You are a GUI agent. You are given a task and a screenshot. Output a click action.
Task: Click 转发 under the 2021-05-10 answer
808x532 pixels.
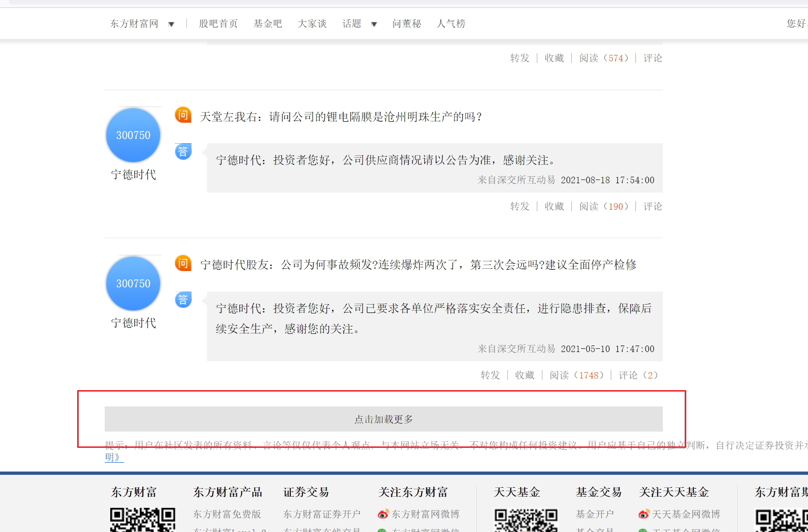coord(490,375)
